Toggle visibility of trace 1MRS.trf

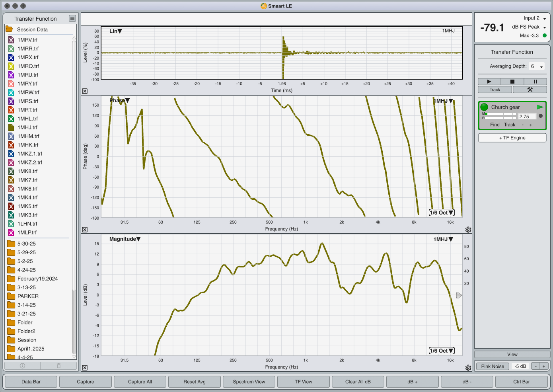pos(11,101)
